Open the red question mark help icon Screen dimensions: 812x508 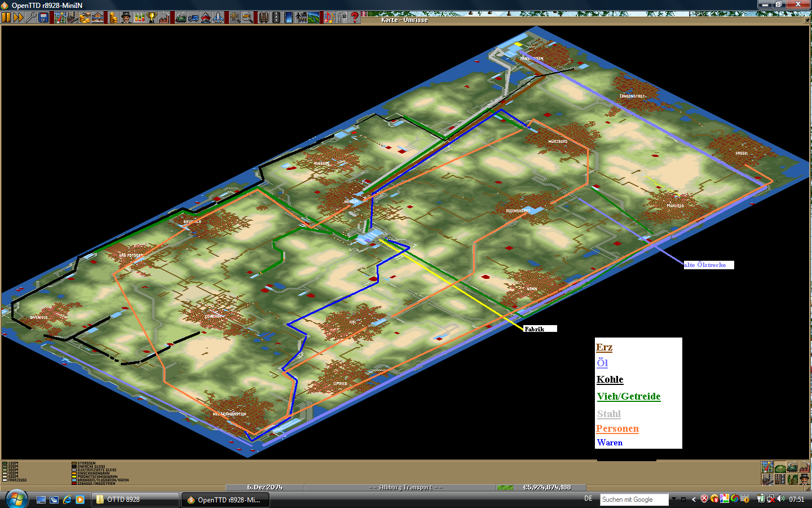(355, 17)
